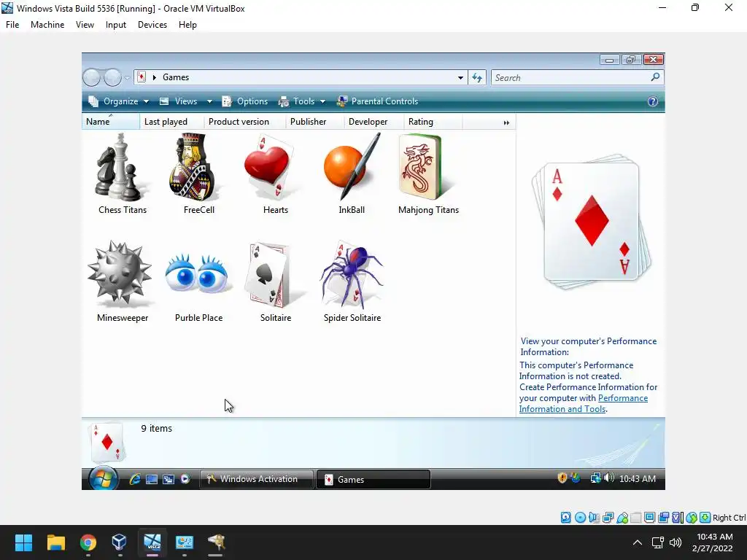Image resolution: width=747 pixels, height=560 pixels.
Task: Click the Vista tray volume icon
Action: click(x=609, y=478)
